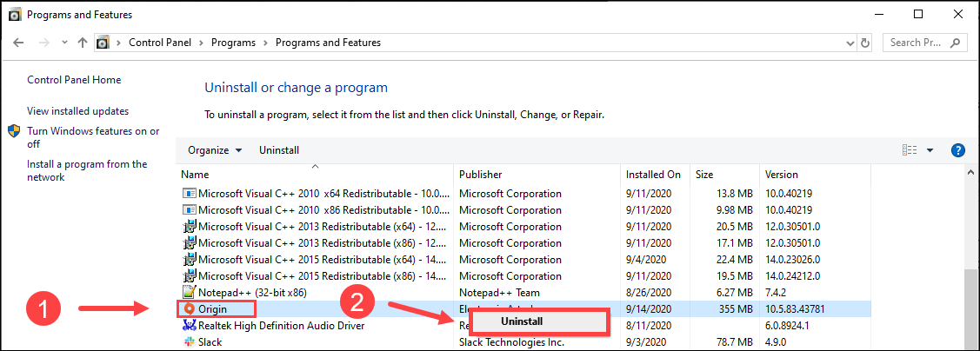Refresh the Programs and Features list
The image size is (980, 351).
pos(865,43)
